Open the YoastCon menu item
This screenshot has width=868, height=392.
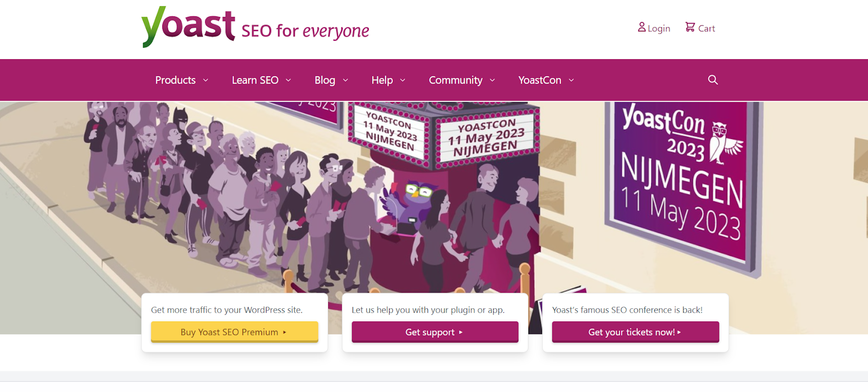pos(540,80)
